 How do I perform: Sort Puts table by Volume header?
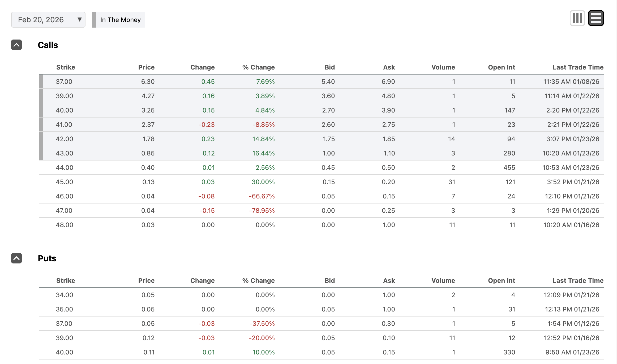point(443,281)
